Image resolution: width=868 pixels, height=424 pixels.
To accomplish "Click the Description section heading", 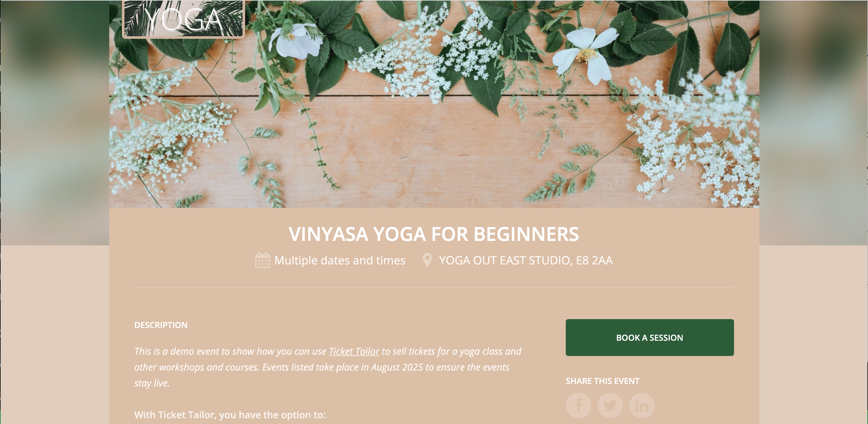I will (161, 325).
